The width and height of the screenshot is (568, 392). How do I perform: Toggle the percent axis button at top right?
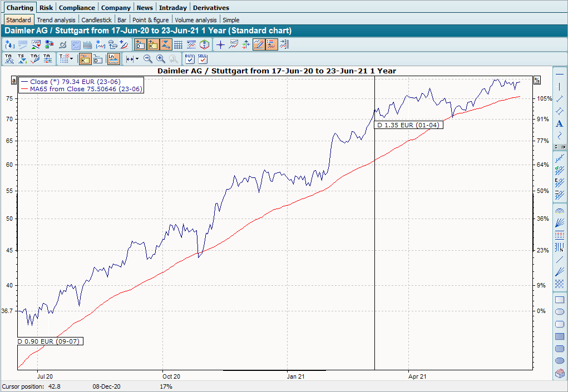[537, 80]
